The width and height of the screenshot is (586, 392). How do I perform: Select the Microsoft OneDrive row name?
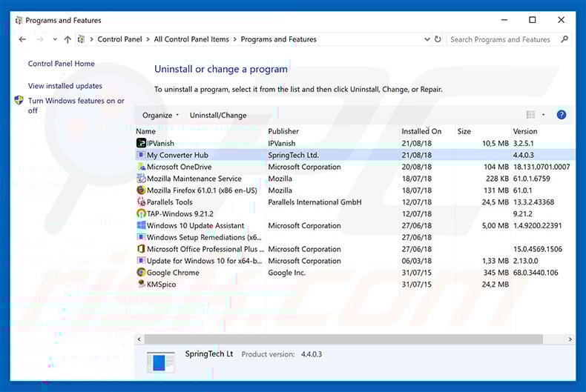[179, 167]
